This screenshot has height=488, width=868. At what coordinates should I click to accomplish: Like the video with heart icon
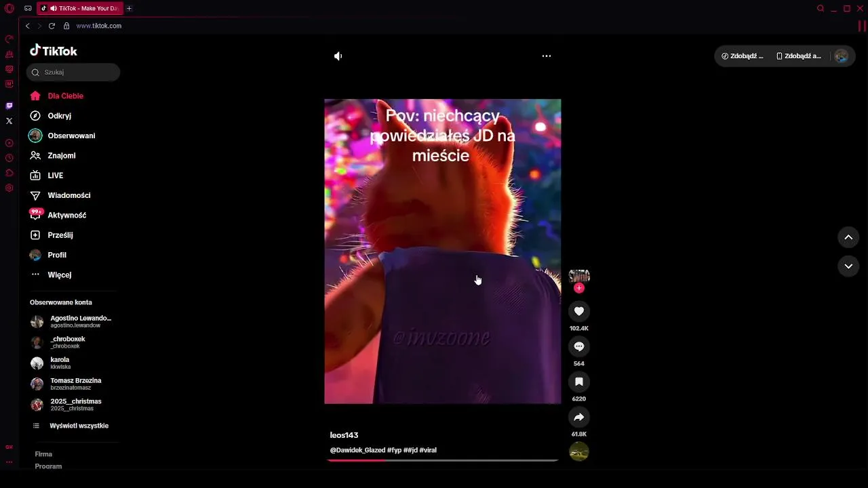point(579,311)
